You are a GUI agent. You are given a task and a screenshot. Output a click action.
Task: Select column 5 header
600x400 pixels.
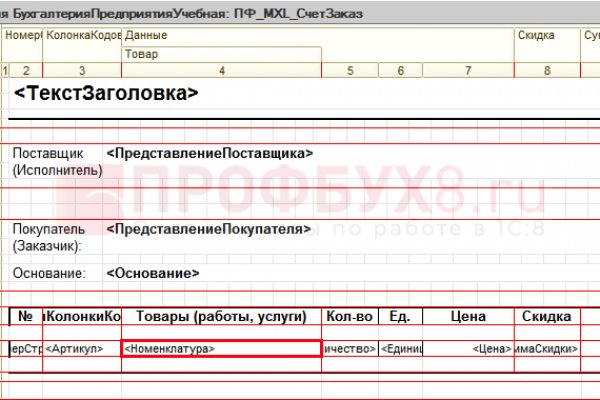coord(351,71)
